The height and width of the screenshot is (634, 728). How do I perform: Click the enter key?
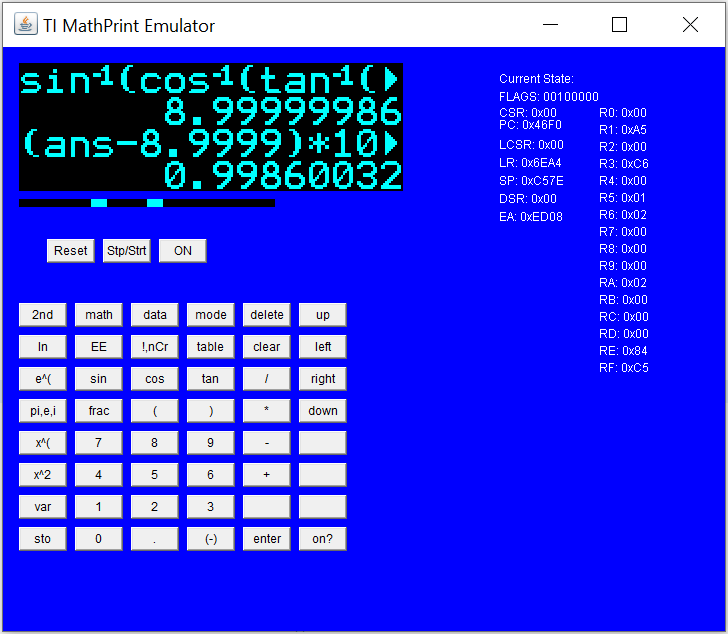(266, 539)
